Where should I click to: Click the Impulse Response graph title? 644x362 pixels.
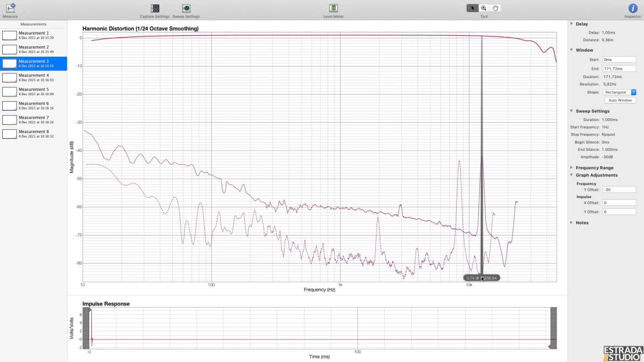[x=106, y=304]
